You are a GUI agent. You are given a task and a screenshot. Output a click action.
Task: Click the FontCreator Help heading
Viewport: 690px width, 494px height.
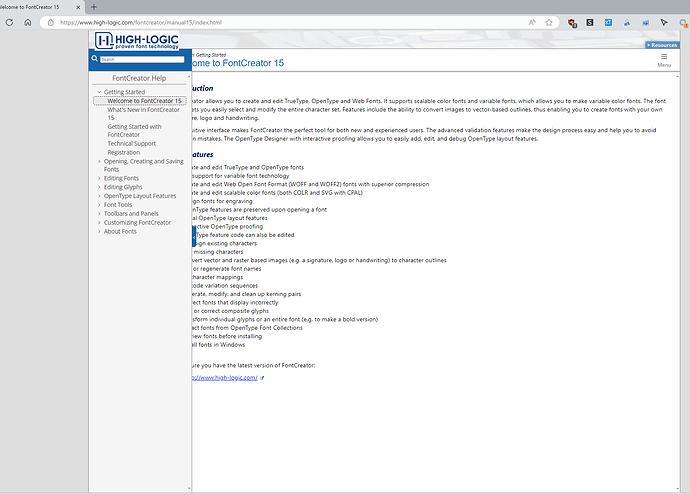tap(139, 78)
